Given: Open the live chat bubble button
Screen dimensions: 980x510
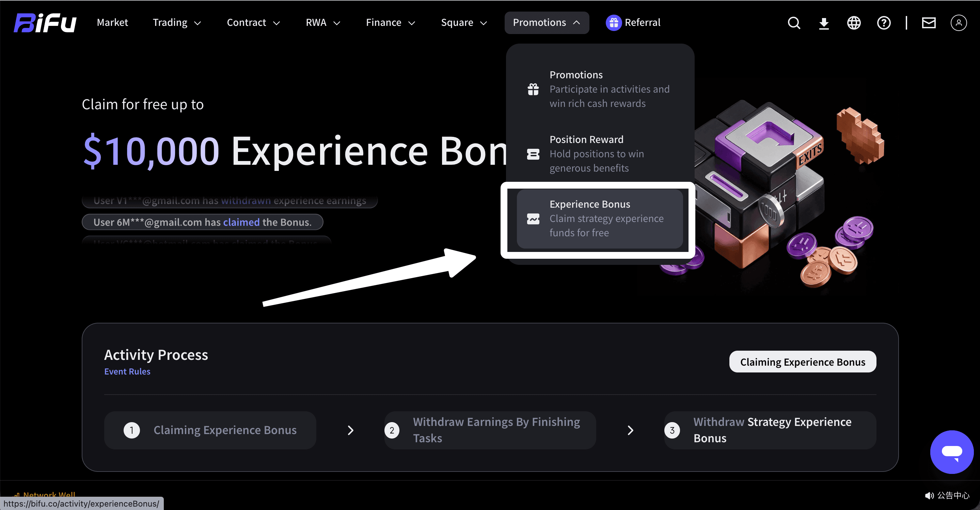Looking at the screenshot, I should tap(951, 452).
